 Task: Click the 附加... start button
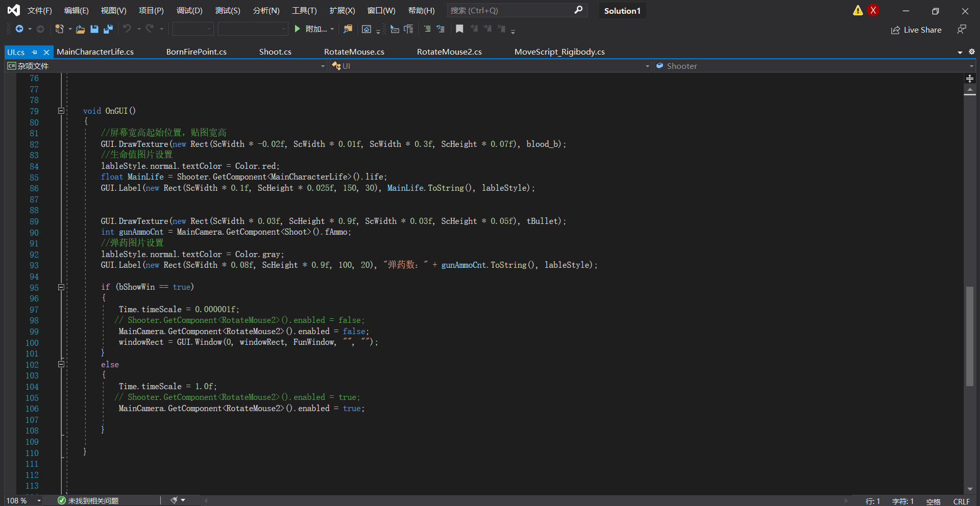click(x=311, y=29)
